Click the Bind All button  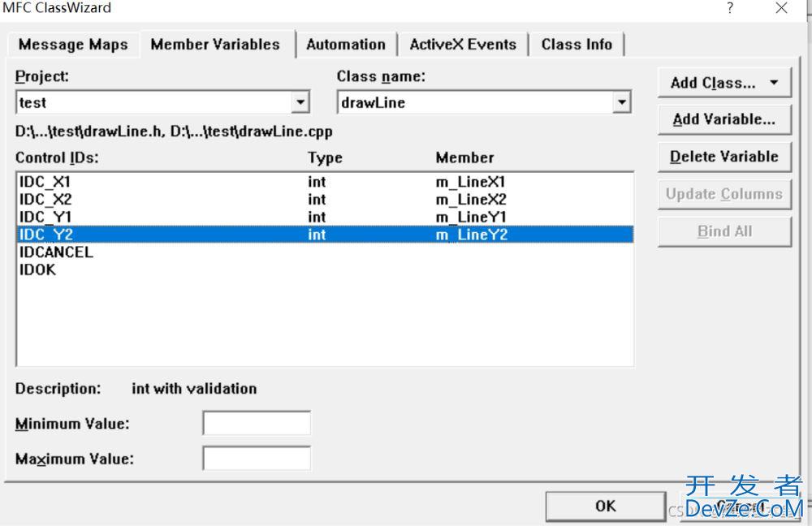point(724,231)
